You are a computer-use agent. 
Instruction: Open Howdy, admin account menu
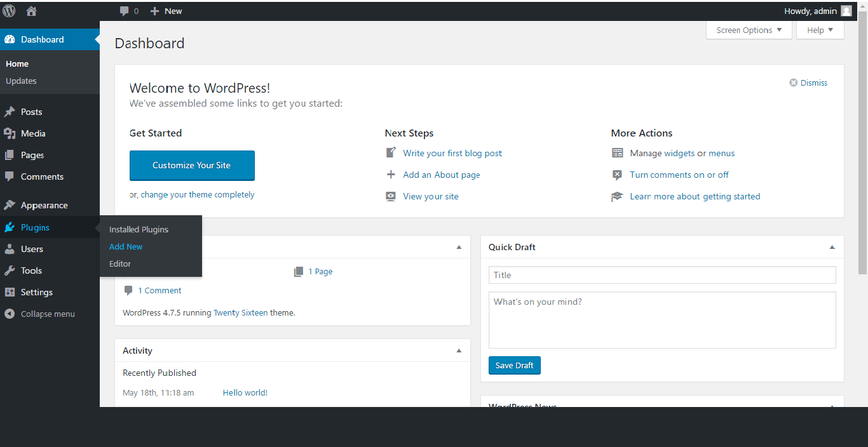[818, 11]
